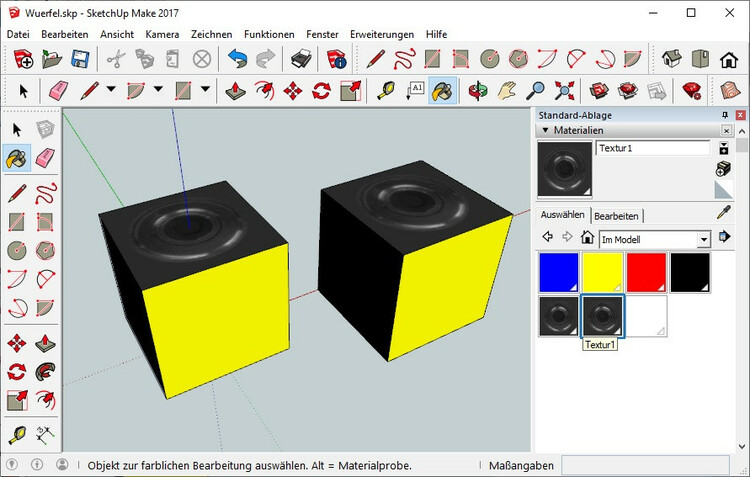This screenshot has width=750, height=477.
Task: Switch to the Bearbeiten tab
Action: 616,216
